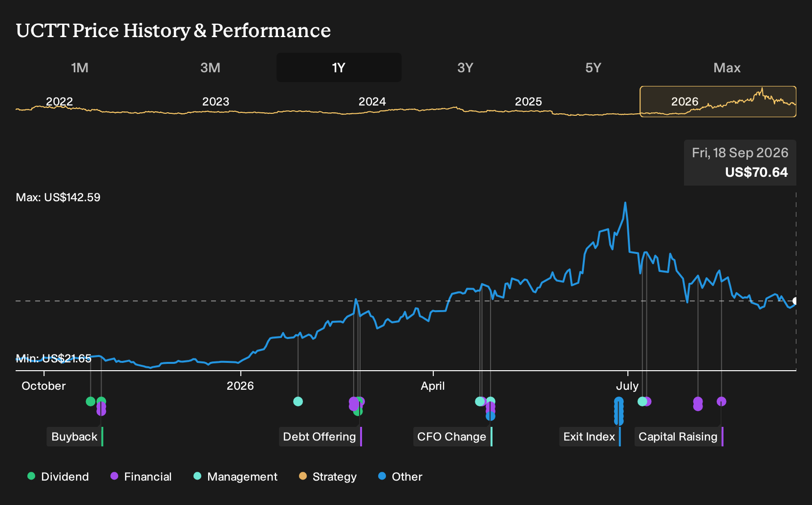Click the US$70.64 price in tooltip
This screenshot has width=812, height=505.
(756, 172)
